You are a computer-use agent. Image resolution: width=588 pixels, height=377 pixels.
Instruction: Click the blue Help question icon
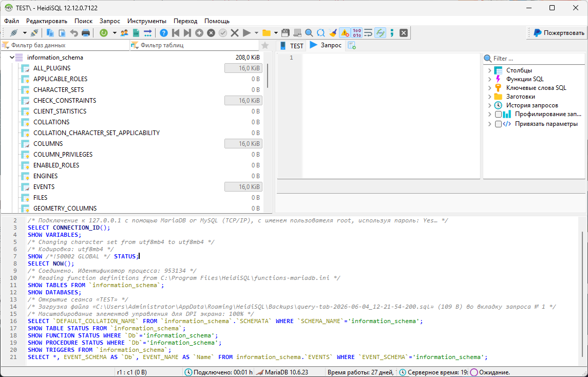pos(163,33)
